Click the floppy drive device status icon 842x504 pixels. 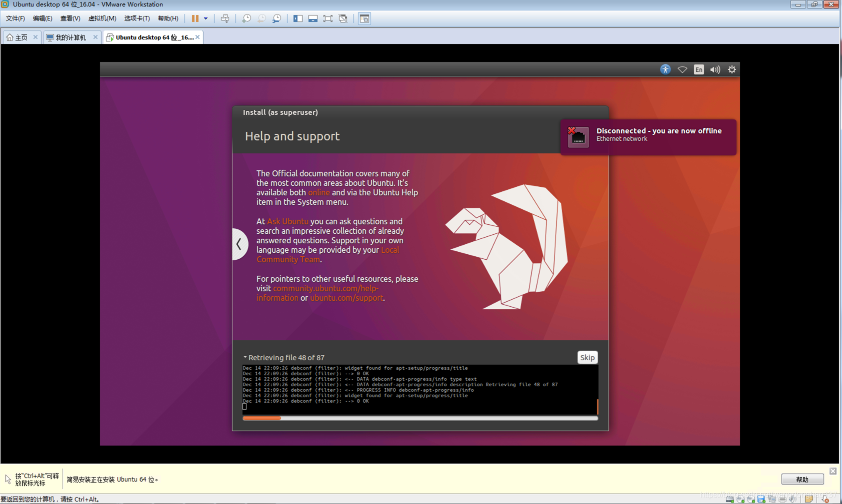pyautogui.click(x=761, y=499)
